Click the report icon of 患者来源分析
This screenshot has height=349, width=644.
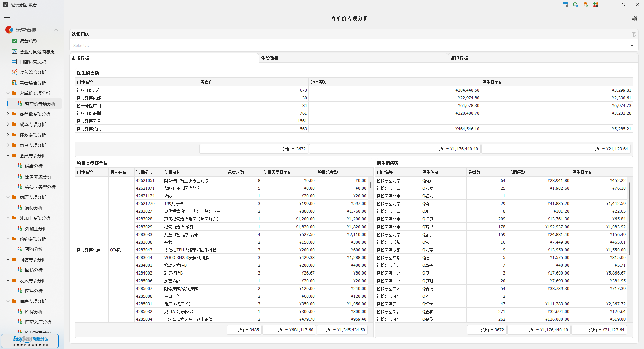click(x=20, y=176)
